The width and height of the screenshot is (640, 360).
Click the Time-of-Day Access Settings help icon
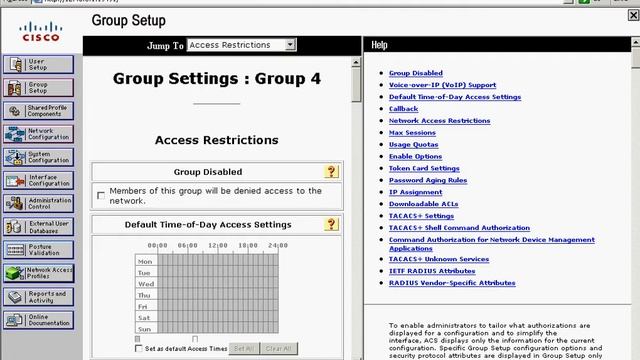[x=331, y=224]
